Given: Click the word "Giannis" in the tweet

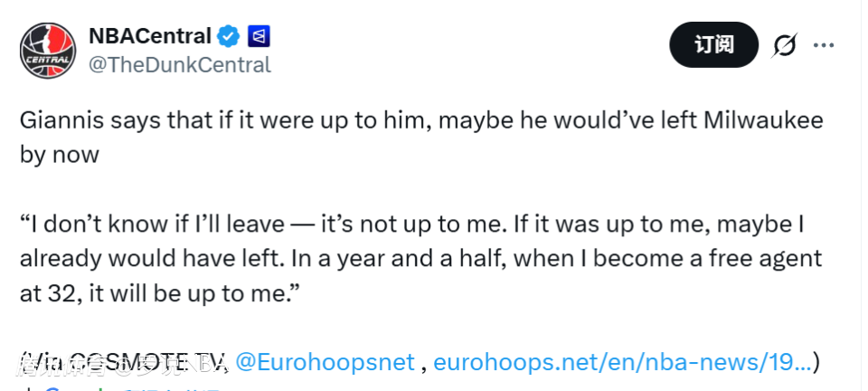Looking at the screenshot, I should [56, 121].
